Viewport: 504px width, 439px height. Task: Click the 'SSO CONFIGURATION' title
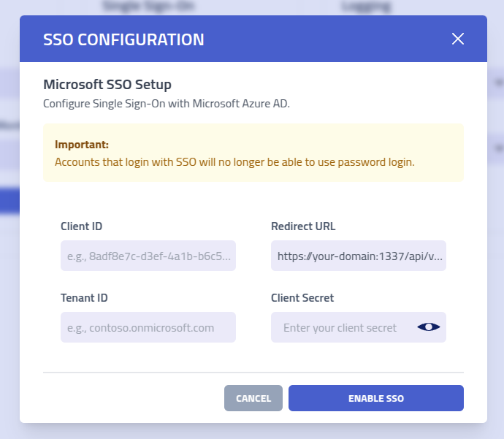click(x=123, y=39)
